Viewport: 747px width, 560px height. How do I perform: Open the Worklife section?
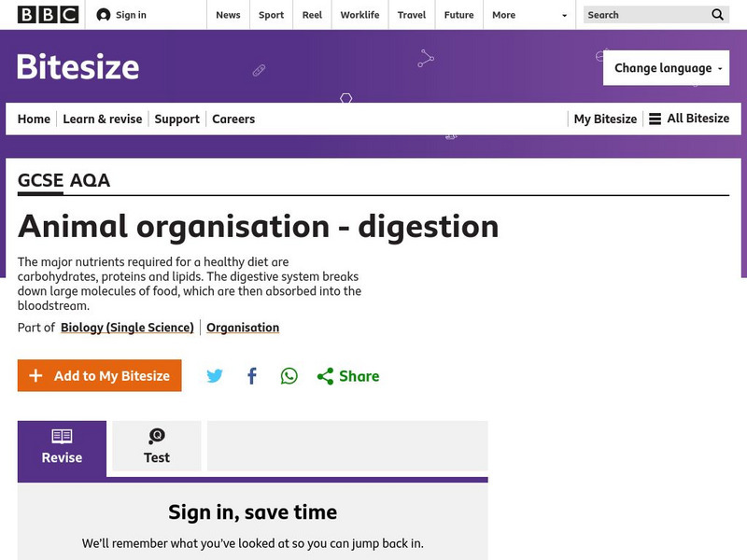coord(360,15)
